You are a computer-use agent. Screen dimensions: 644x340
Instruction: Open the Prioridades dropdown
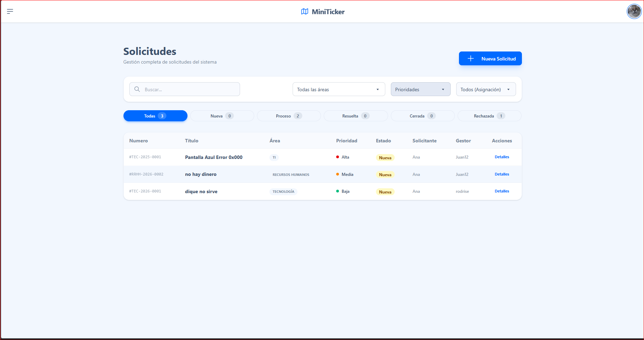pos(420,89)
